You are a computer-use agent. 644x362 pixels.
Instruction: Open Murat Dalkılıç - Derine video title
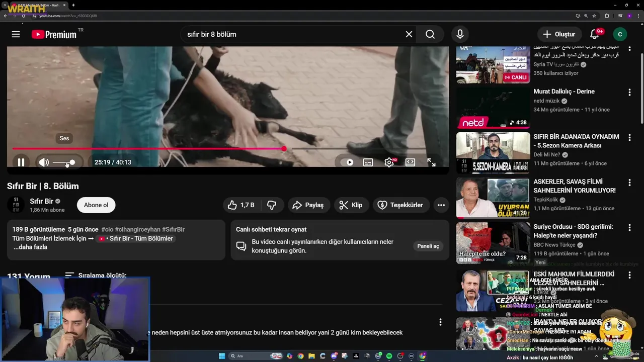pos(564,92)
